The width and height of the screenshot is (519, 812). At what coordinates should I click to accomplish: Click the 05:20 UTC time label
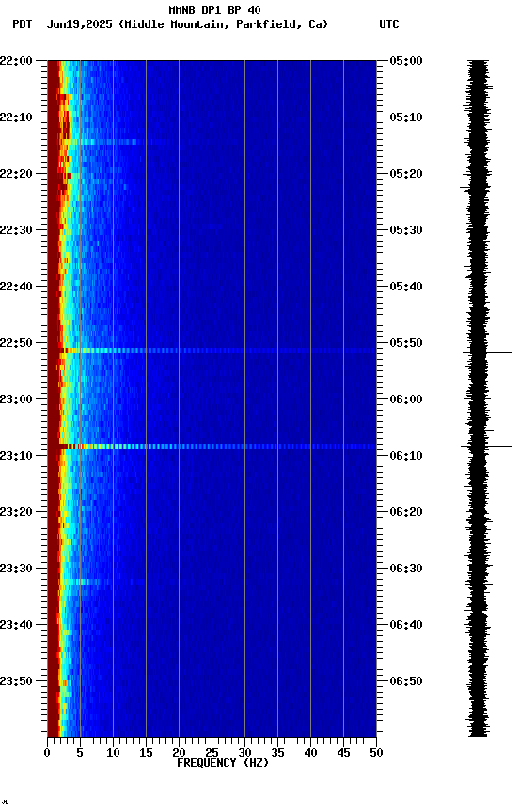coord(406,174)
